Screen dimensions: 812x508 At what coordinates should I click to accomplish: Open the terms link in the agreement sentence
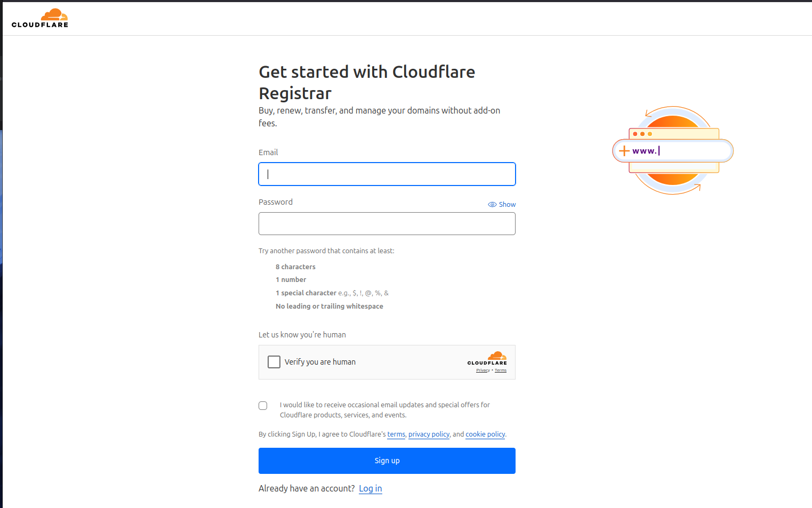click(x=396, y=434)
